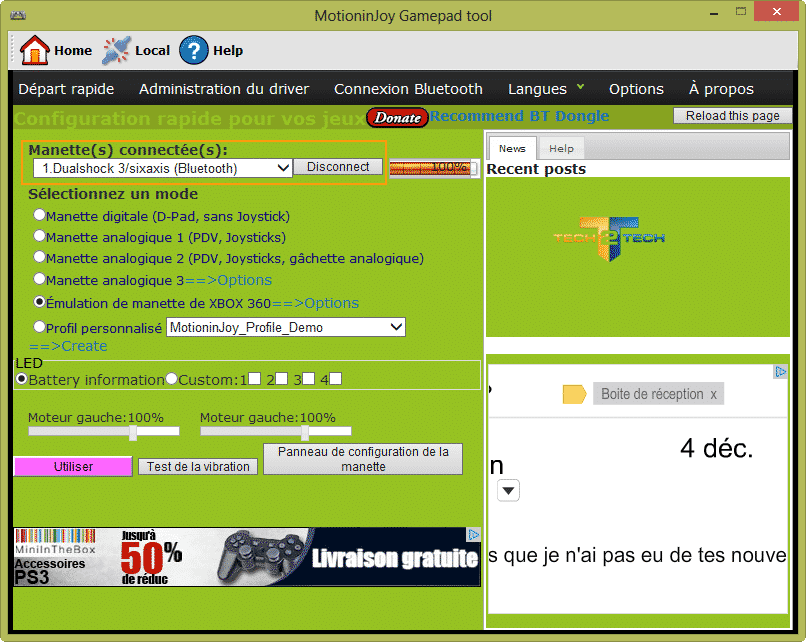
Task: Open connected controller dropdown Dualshock 3
Action: (162, 168)
